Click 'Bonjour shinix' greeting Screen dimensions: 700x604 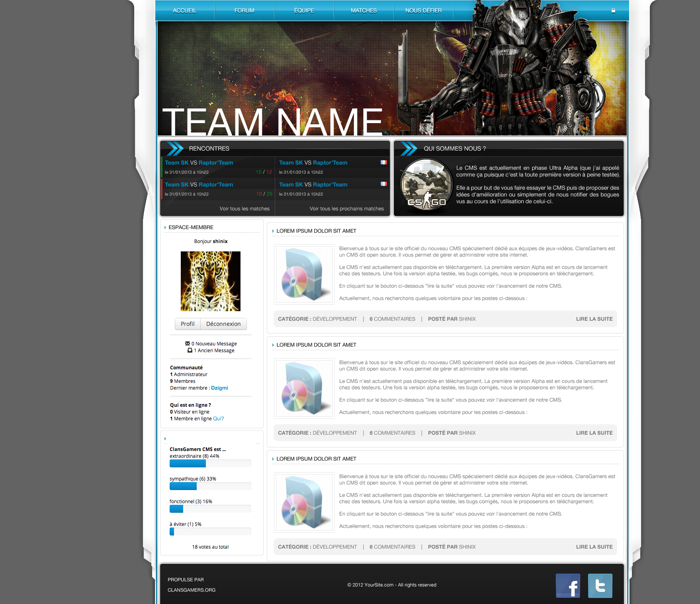pyautogui.click(x=211, y=241)
